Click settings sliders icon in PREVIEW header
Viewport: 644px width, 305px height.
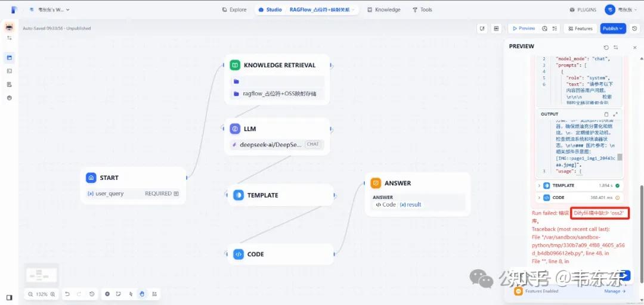coord(615,48)
